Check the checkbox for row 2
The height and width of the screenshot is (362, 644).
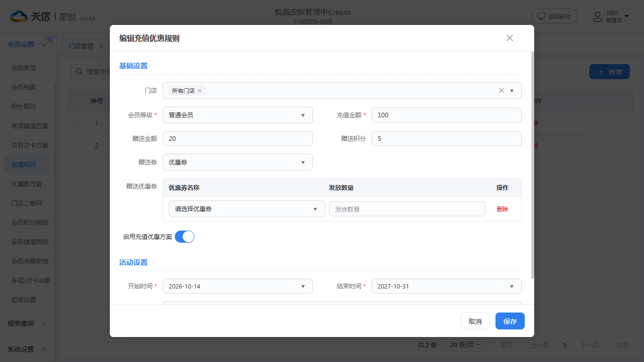[75, 146]
